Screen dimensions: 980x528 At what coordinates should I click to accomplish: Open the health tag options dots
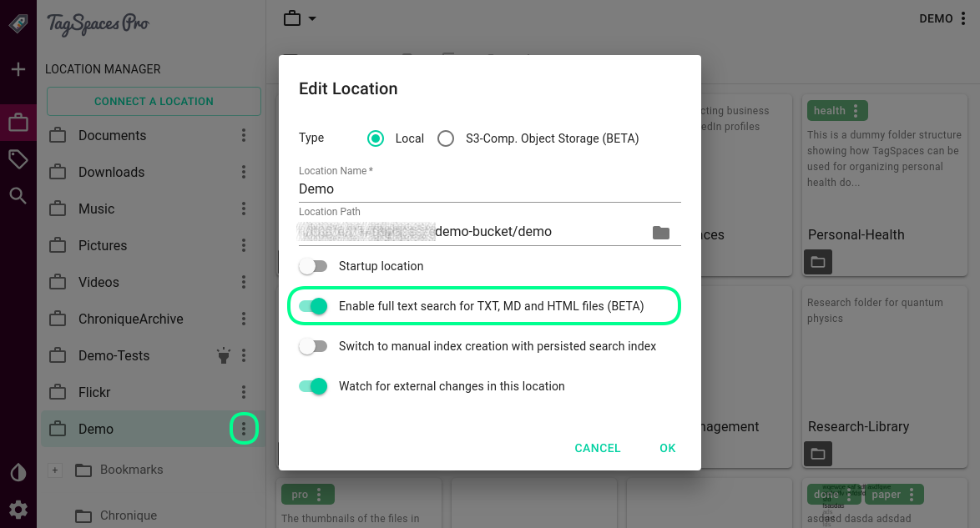click(856, 111)
